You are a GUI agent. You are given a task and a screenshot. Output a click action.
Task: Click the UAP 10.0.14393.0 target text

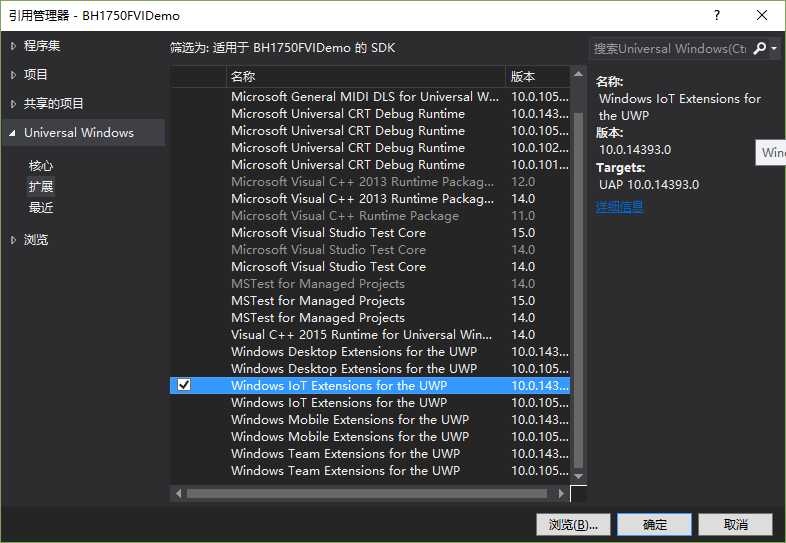649,185
